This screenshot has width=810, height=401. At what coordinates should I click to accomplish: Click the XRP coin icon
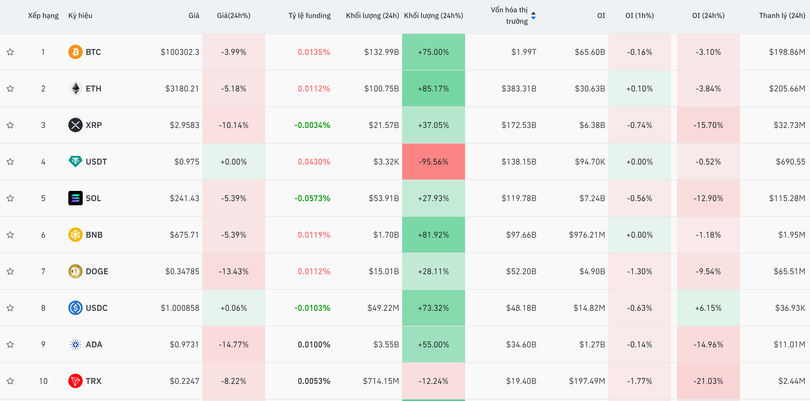tap(75, 125)
